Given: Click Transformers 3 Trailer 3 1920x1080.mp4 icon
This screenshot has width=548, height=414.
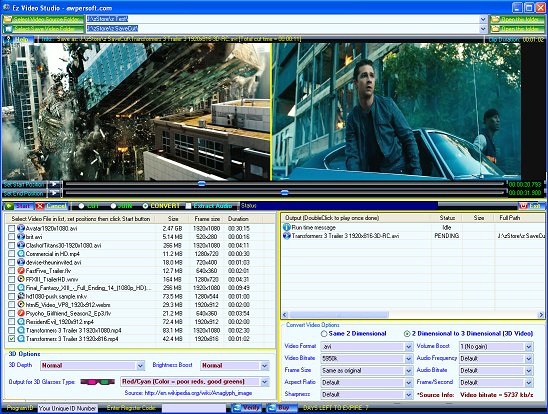Looking at the screenshot, I should click(21, 330).
